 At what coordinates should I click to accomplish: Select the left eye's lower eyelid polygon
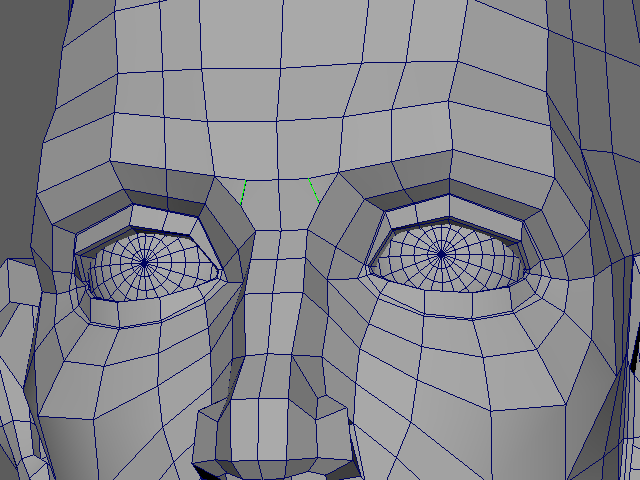click(150, 312)
